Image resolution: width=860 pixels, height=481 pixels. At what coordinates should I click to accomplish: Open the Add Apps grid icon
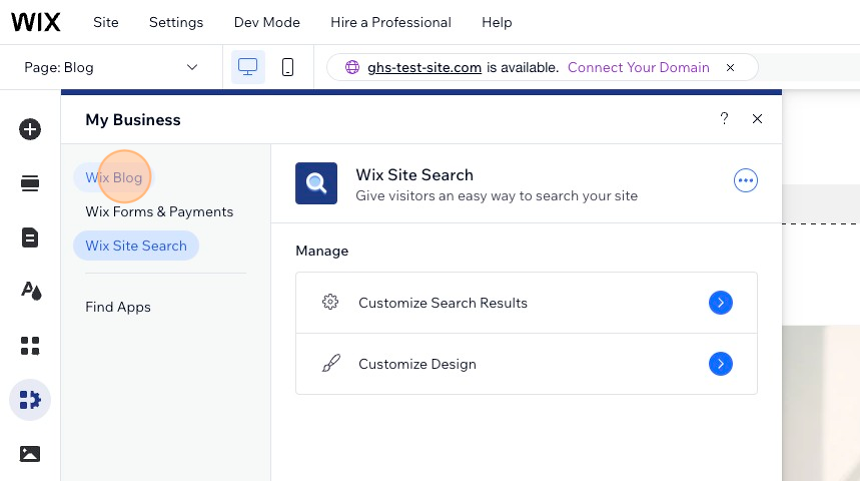click(x=30, y=346)
